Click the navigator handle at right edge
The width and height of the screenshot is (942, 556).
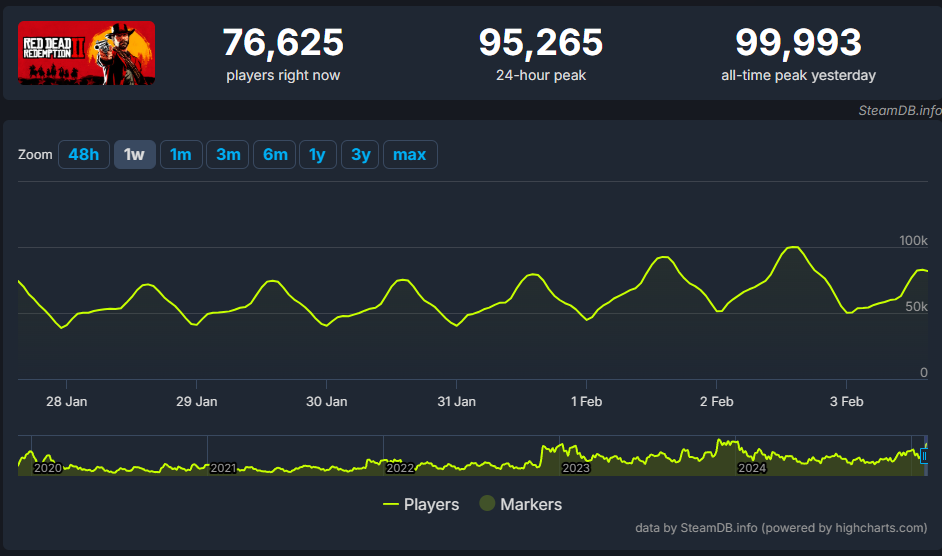click(924, 455)
